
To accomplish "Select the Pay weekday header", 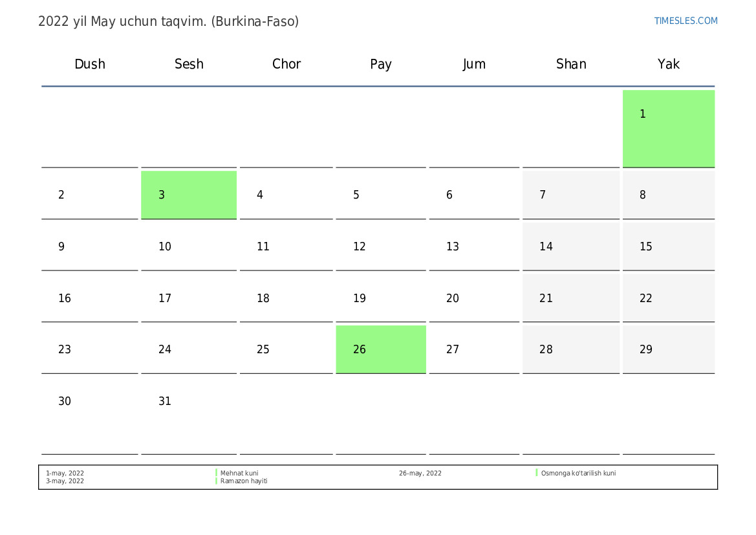I will (x=380, y=64).
